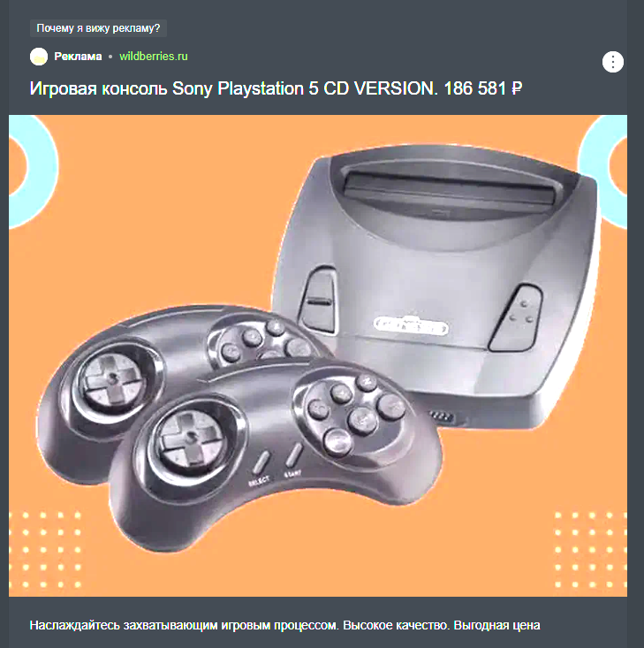
Task: Click the ad description "Наслаждайтесь захватывающим игровым процессом"
Action: (184, 625)
